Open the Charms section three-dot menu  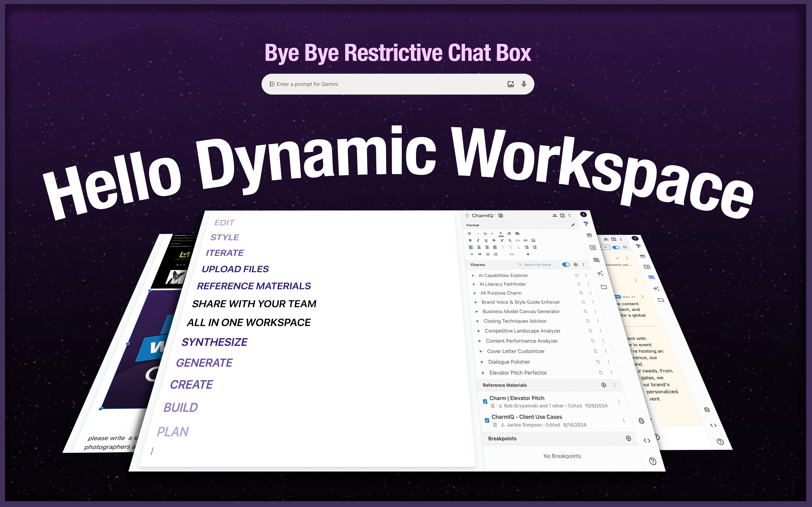583,265
